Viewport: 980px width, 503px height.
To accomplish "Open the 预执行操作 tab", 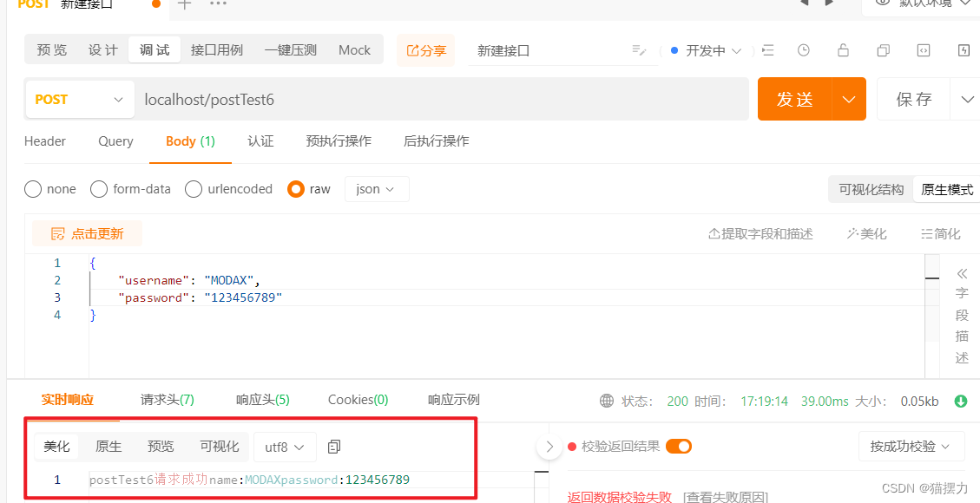I will 339,141.
